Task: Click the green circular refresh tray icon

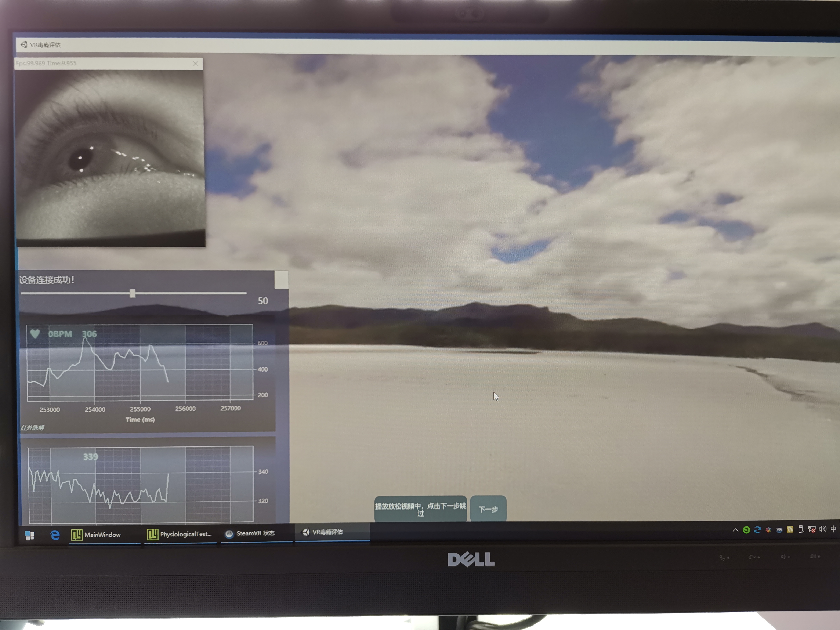Action: tap(746, 530)
